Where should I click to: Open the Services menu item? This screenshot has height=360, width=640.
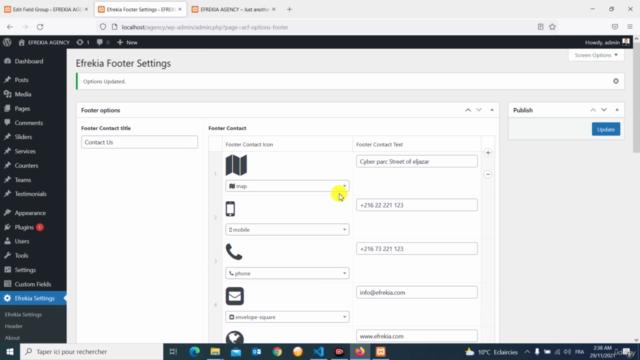[x=25, y=151]
